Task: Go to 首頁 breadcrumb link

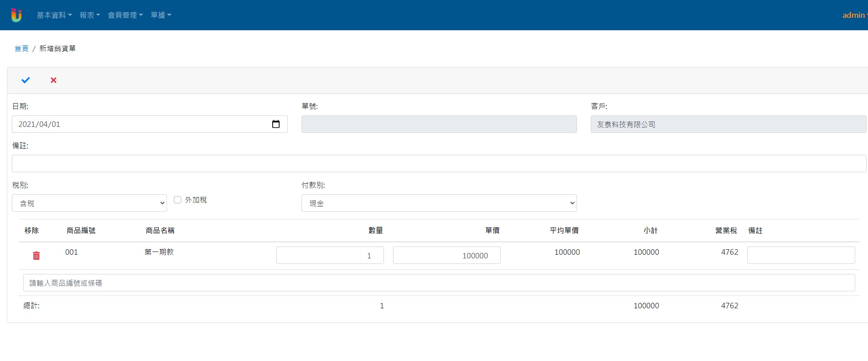Action: click(22, 49)
